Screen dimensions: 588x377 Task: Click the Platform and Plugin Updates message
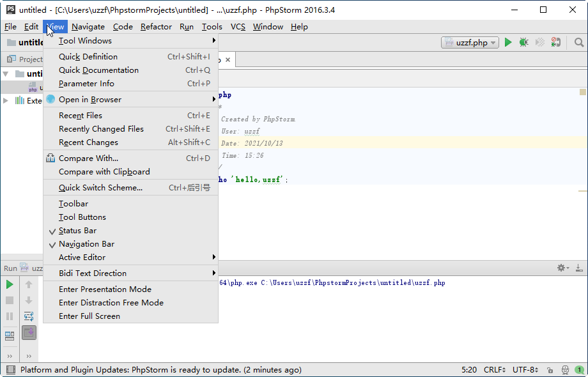pyautogui.click(x=161, y=370)
